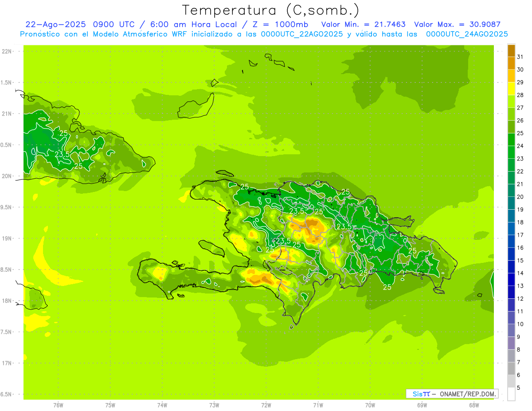Click the "76W" longitude axis label
The height and width of the screenshot is (411, 532).
pos(58,405)
